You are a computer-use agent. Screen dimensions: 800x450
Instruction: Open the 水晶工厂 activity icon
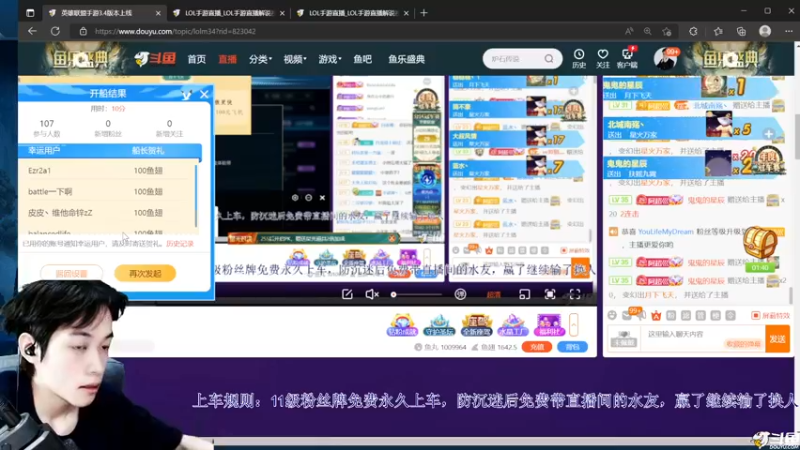[x=512, y=325]
